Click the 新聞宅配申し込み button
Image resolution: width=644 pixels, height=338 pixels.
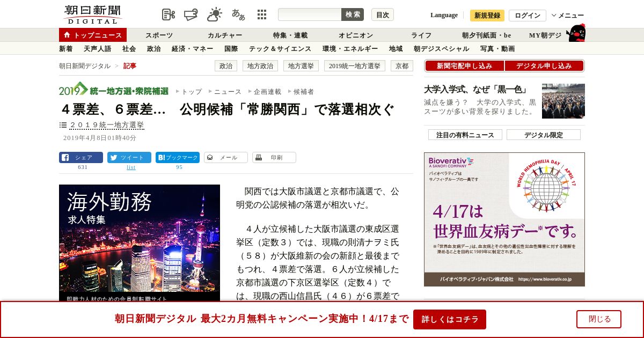point(465,66)
